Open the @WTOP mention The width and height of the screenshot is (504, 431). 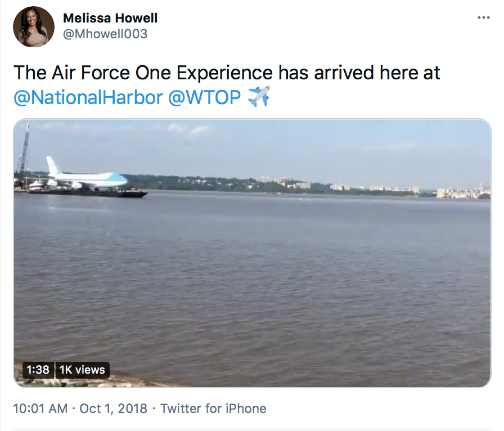[x=204, y=97]
